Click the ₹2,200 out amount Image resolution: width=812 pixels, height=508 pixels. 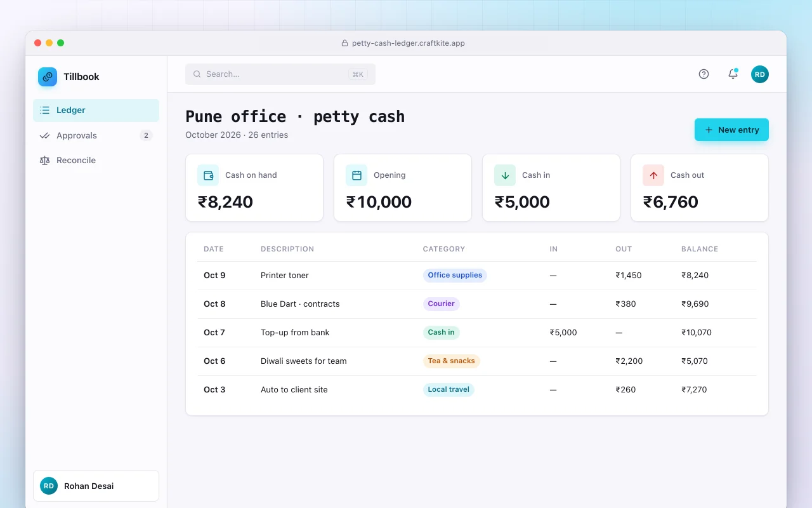629,361
